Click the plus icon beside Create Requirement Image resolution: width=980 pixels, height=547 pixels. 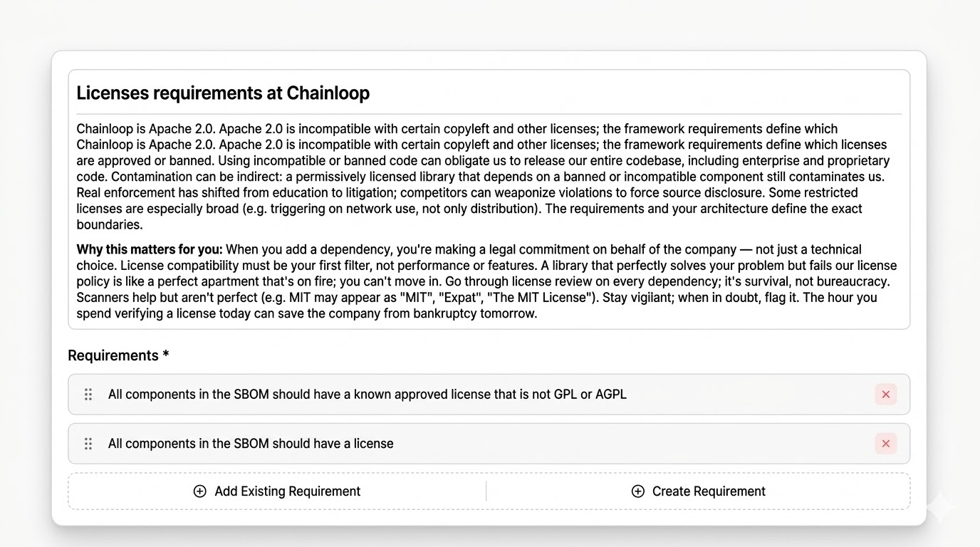coord(637,491)
